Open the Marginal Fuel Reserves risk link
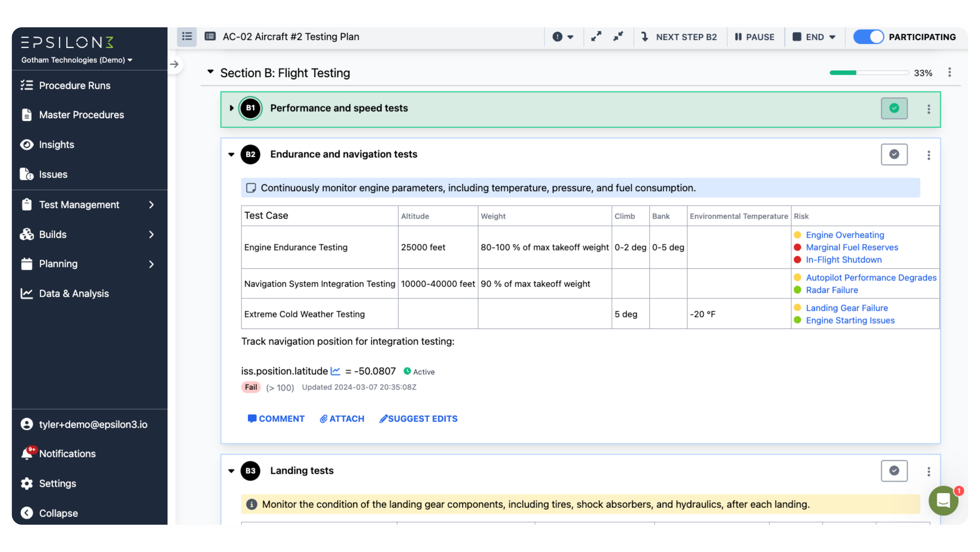The height and width of the screenshot is (552, 980). [851, 247]
